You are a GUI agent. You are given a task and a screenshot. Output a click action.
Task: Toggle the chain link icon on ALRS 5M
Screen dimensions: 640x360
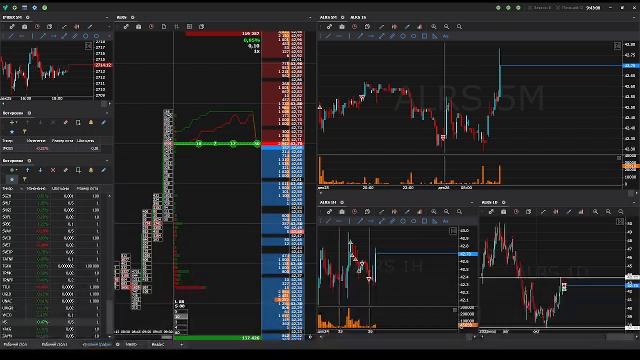tap(329, 27)
